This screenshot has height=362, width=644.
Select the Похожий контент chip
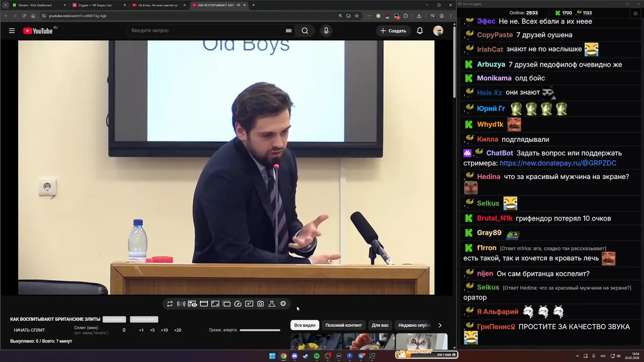click(344, 325)
